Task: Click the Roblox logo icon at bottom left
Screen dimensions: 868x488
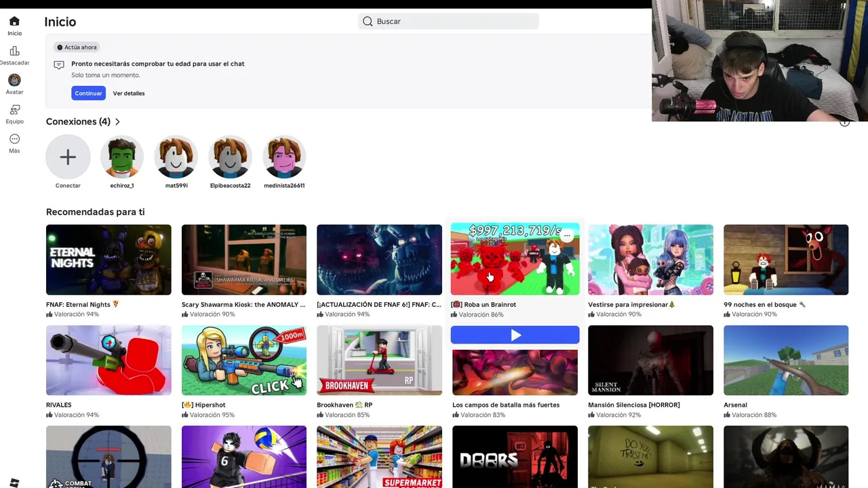Action: 14,483
